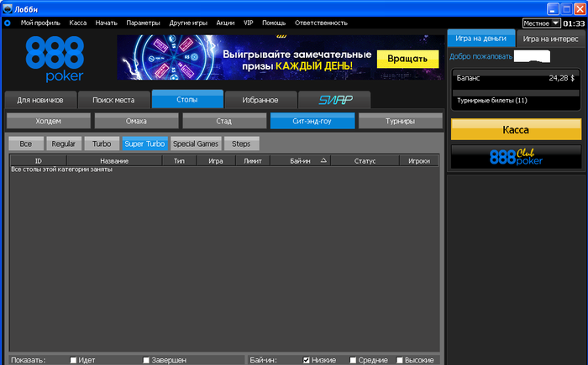
Task: Click the yellow Касса button
Action: (516, 130)
